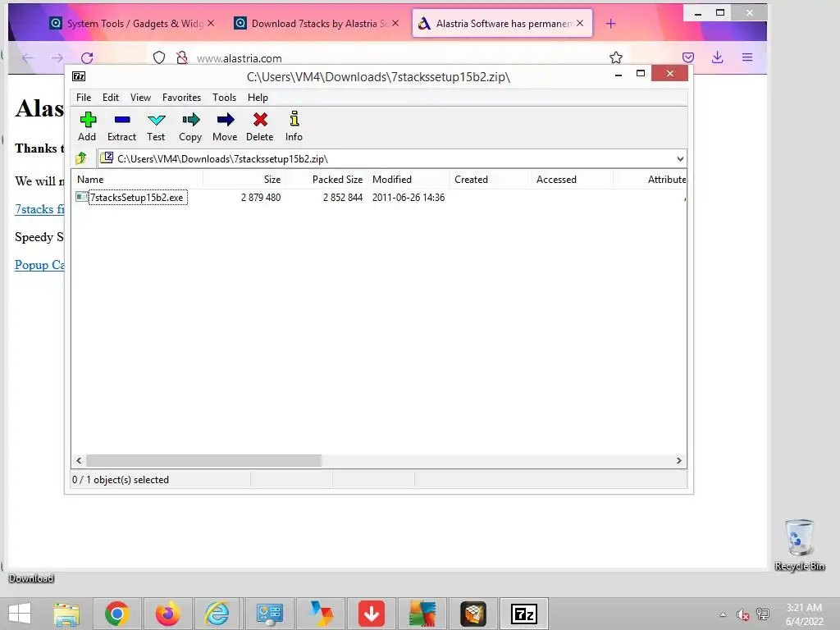Follow the Popup link on webpage

(x=39, y=265)
